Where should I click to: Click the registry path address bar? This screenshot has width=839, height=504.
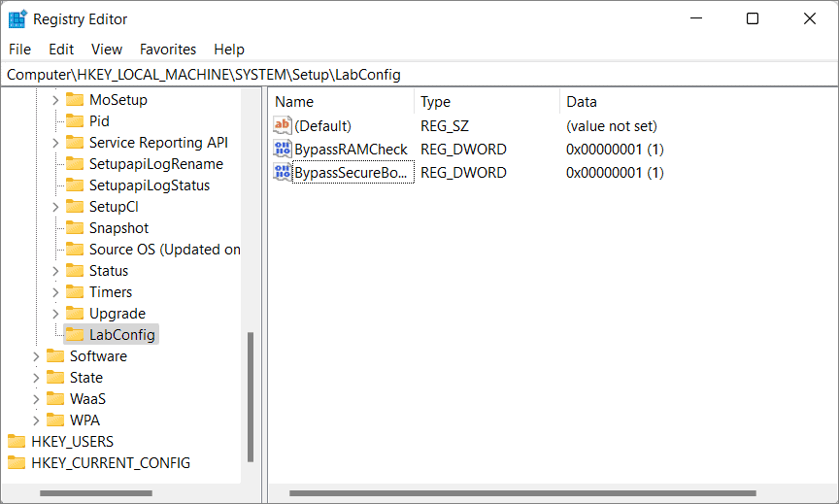pyautogui.click(x=419, y=75)
